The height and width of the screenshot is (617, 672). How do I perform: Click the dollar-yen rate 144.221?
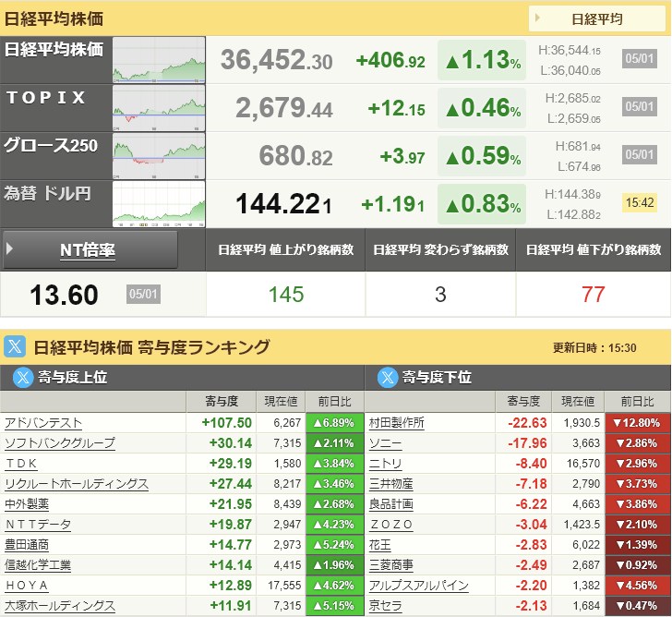tap(283, 204)
